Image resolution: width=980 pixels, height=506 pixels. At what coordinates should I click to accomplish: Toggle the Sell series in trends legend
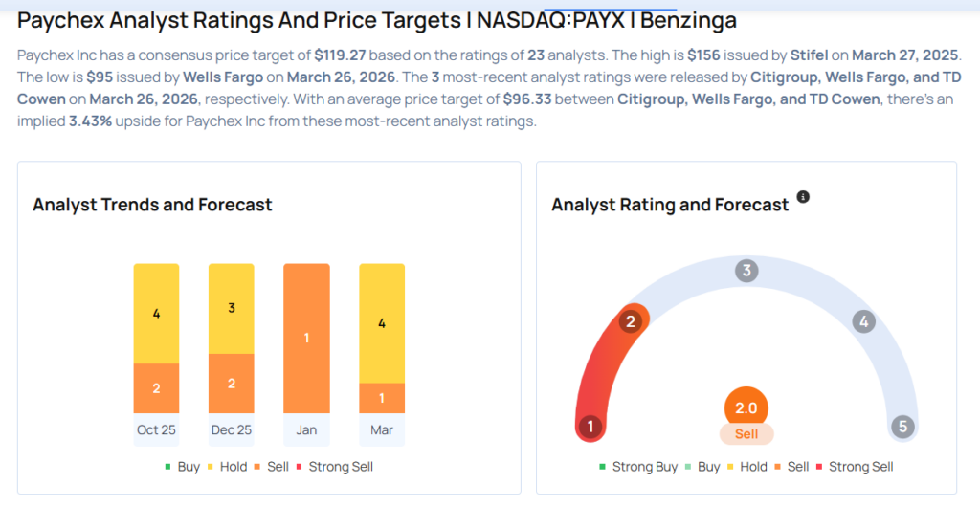274,467
